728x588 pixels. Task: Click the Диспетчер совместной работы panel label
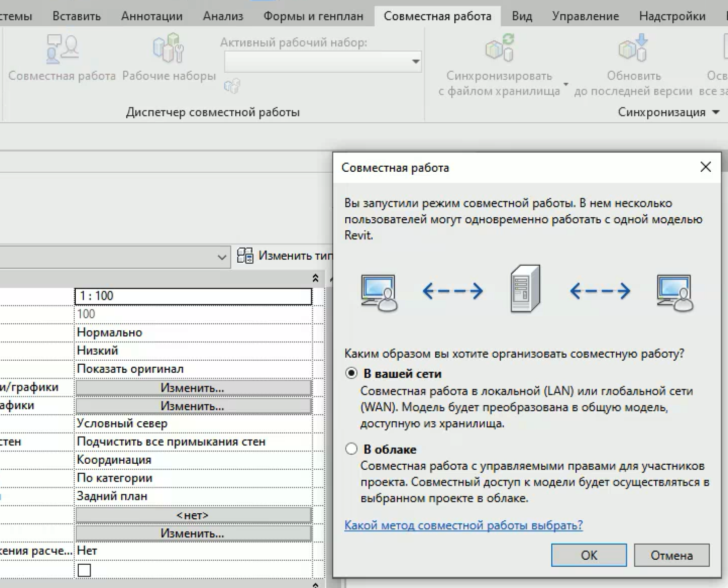pyautogui.click(x=213, y=112)
